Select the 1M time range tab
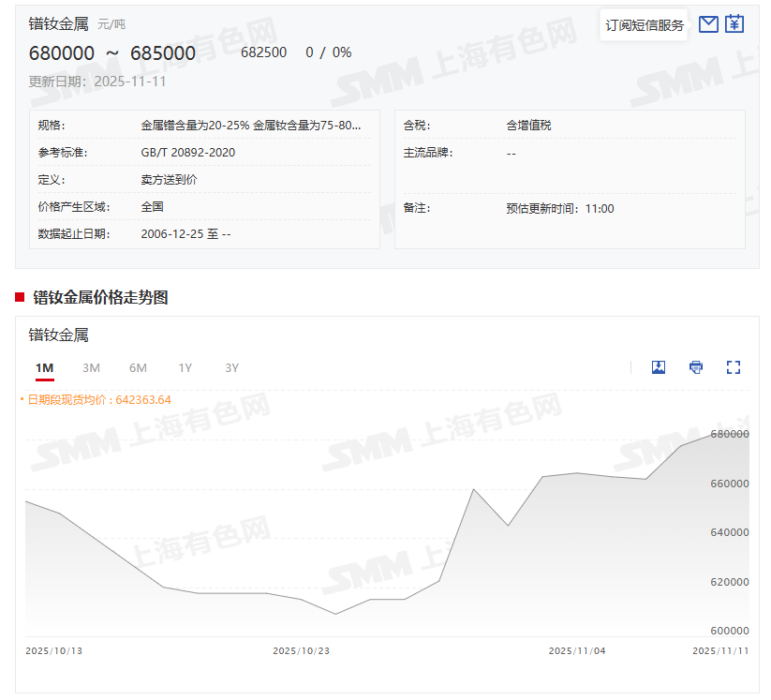 [44, 368]
